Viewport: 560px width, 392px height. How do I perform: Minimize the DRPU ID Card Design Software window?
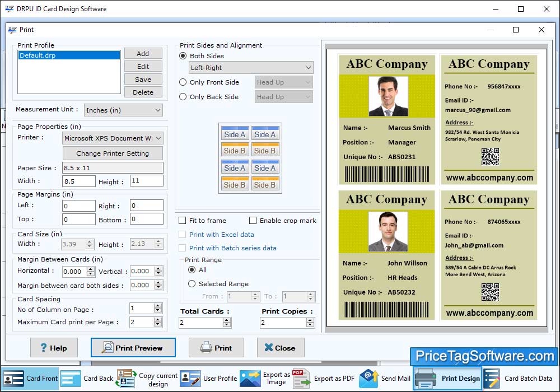[x=496, y=9]
